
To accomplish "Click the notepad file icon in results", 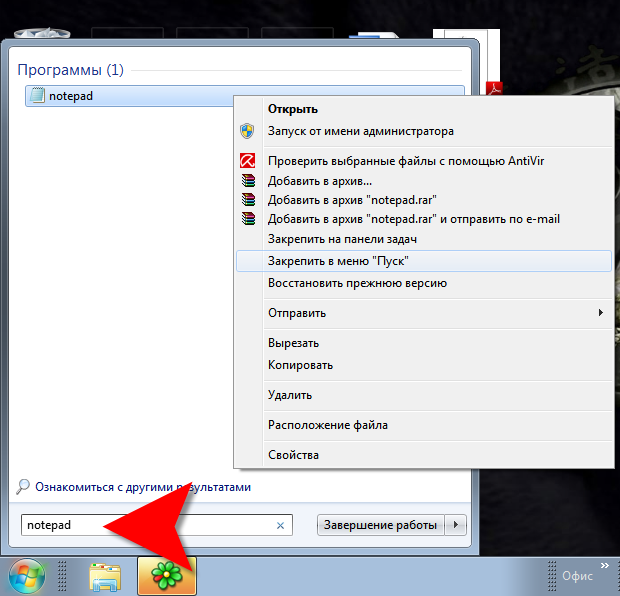I will 38,97.
